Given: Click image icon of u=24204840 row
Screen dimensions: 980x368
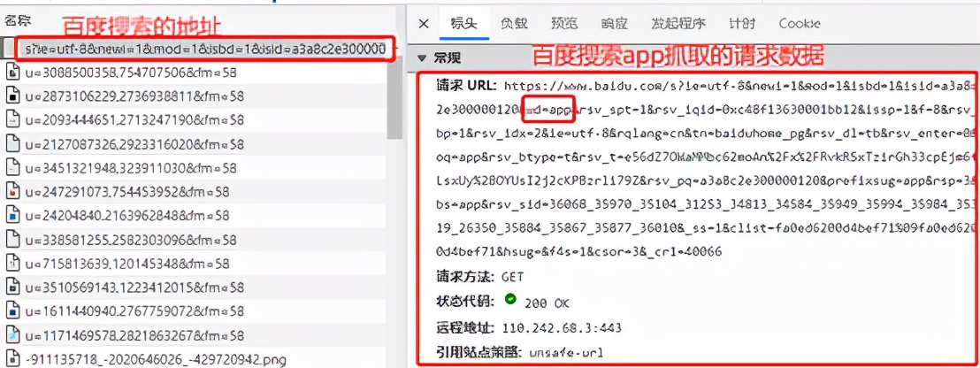Looking at the screenshot, I should tap(12, 216).
